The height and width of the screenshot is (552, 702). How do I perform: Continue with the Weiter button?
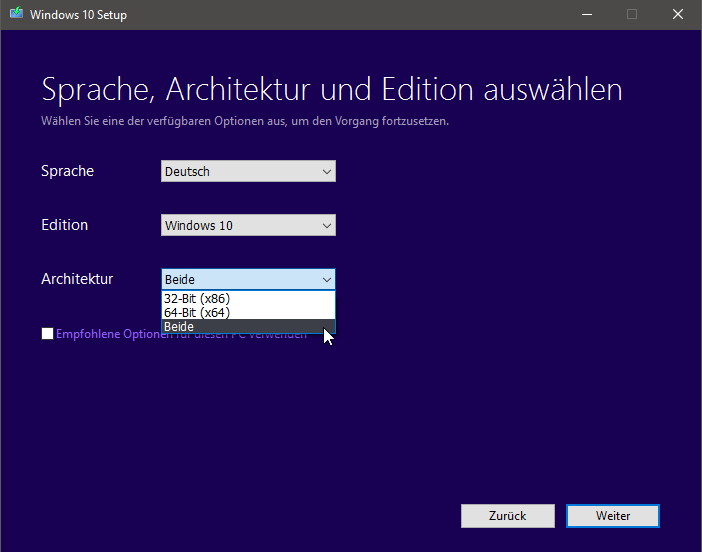(x=612, y=516)
